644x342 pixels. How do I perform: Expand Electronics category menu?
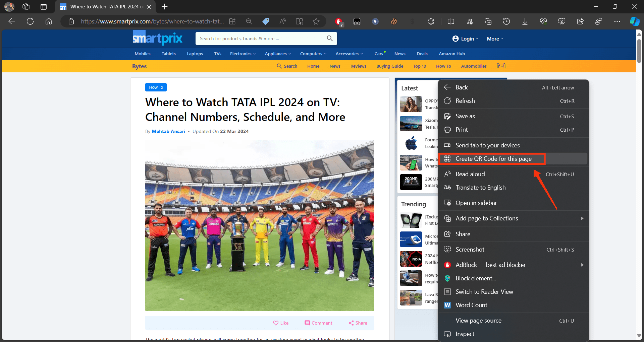243,54
